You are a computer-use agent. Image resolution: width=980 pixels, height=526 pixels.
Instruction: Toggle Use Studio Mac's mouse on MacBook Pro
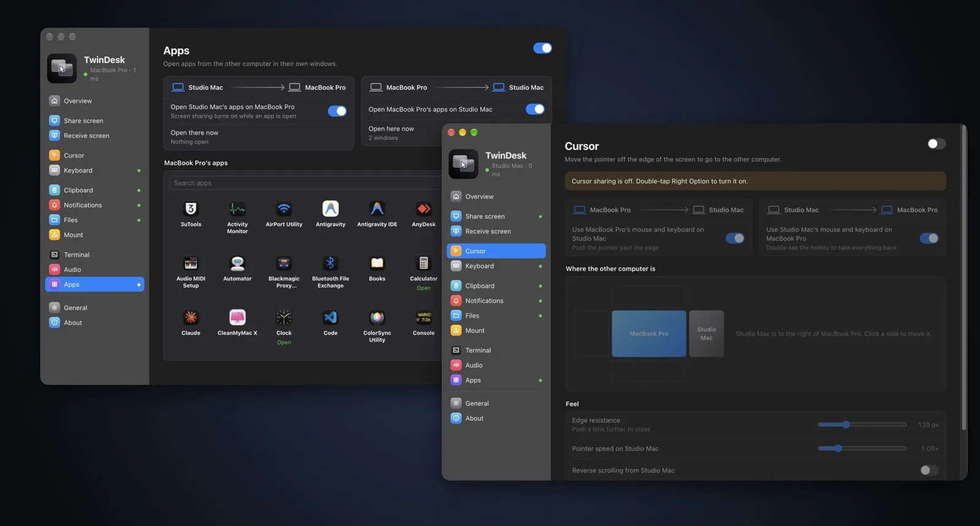coord(929,238)
